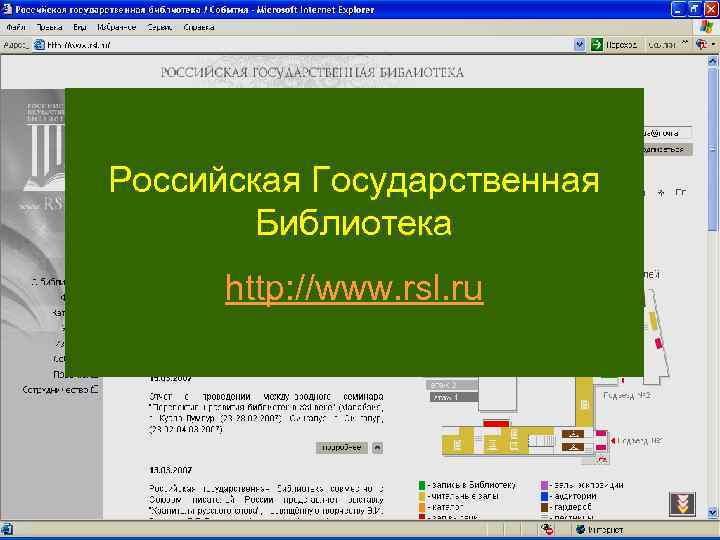Screen dimensions: 720x540
Task: Open the Сервис menu
Action: (159, 27)
